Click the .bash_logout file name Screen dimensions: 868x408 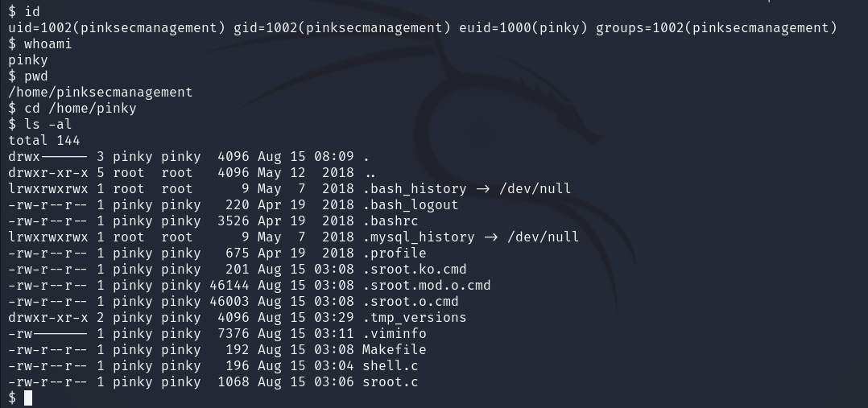pyautogui.click(x=410, y=204)
